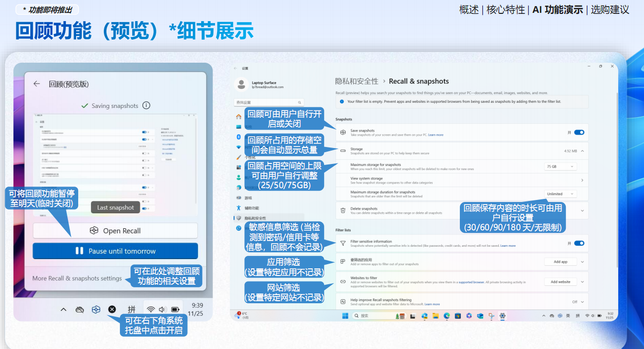The width and height of the screenshot is (644, 349).
Task: Click the Bluetooth icon in Settings sidebar
Action: point(239,137)
